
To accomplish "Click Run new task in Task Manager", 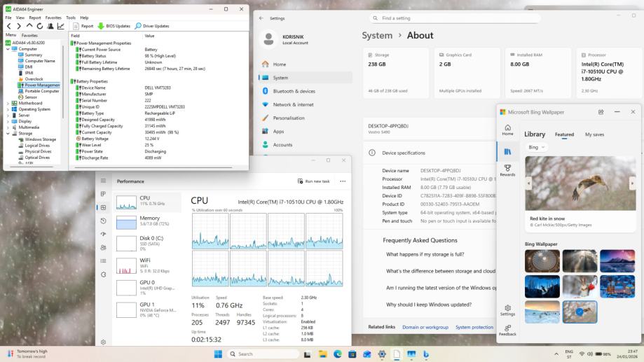I will 314,181.
